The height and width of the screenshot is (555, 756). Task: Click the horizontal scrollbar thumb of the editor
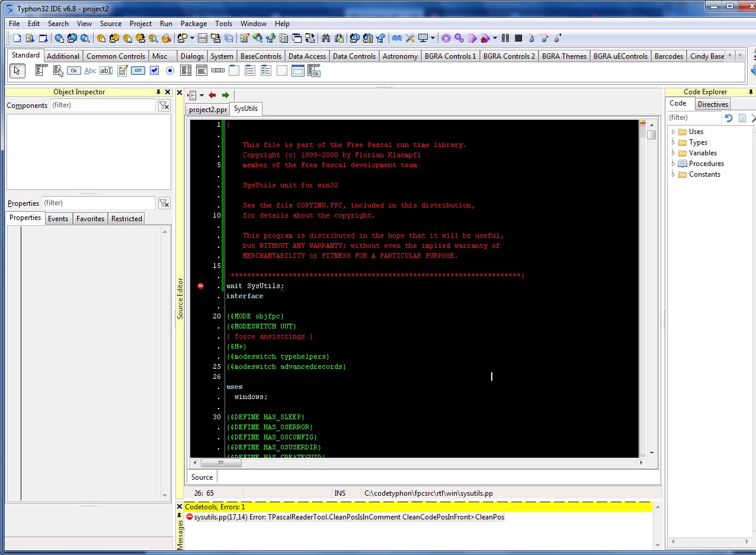(221, 463)
